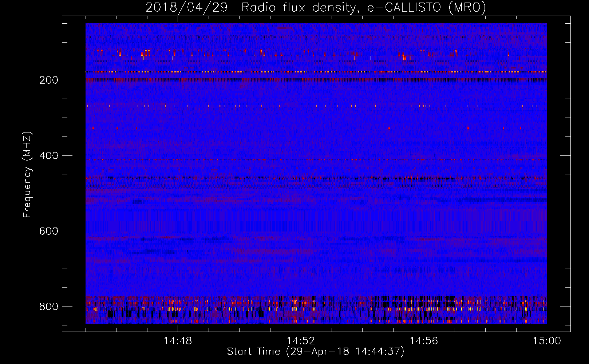Click the plot title 'Radio flux density, e-CALLISTO (MRO)'
The width and height of the screenshot is (589, 364).
[x=363, y=8]
